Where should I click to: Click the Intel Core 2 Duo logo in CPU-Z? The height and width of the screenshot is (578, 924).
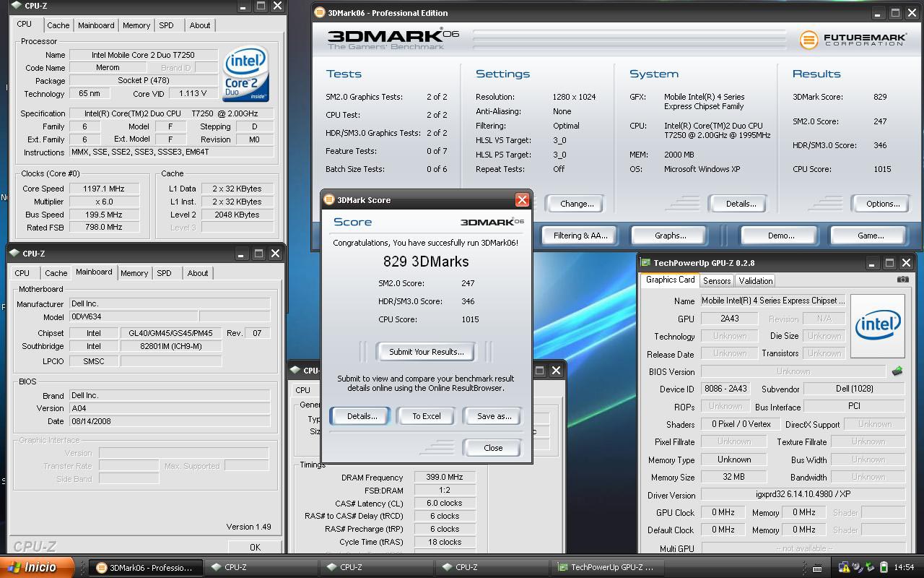245,74
